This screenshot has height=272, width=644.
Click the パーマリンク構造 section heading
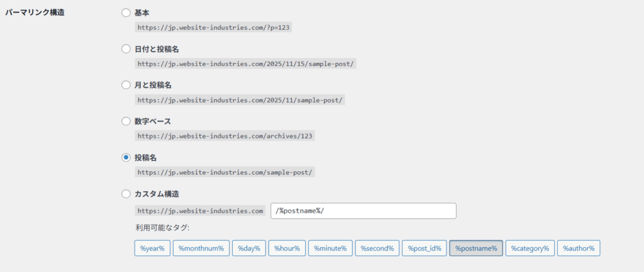(35, 13)
